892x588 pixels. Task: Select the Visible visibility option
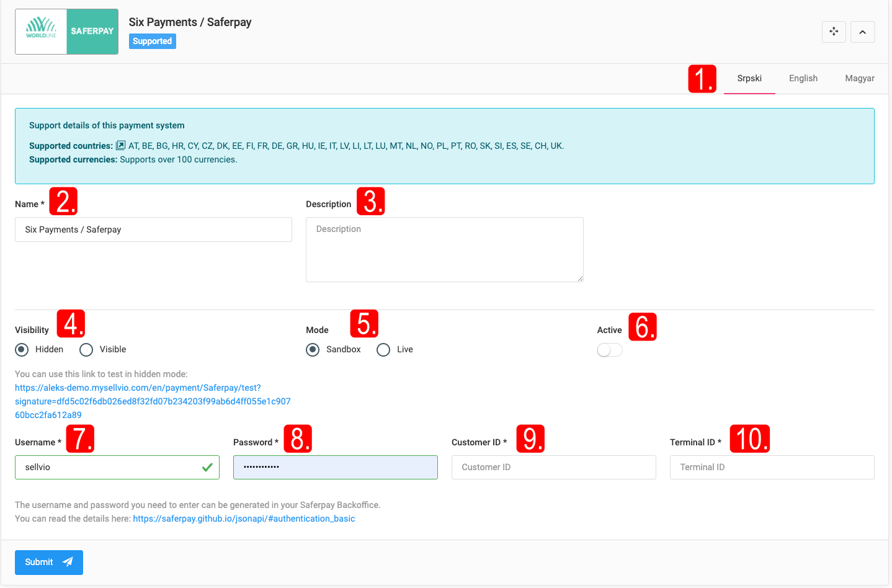[x=86, y=350]
